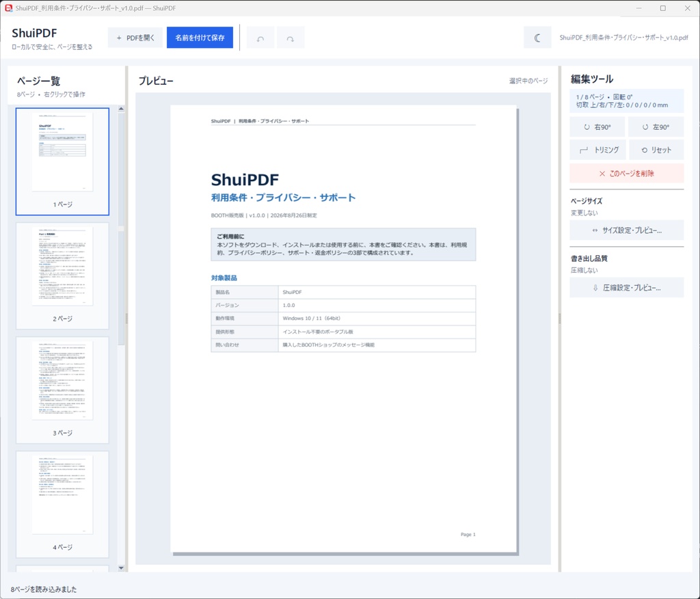The image size is (700, 599).
Task: Click the Windows 10 / 11（64bit）table cell
Action: point(377,319)
